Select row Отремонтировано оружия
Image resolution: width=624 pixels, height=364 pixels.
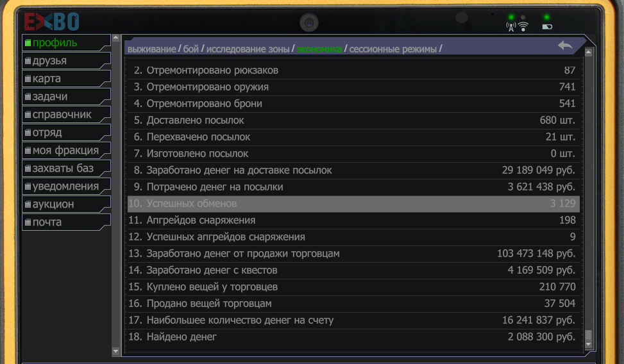point(353,87)
